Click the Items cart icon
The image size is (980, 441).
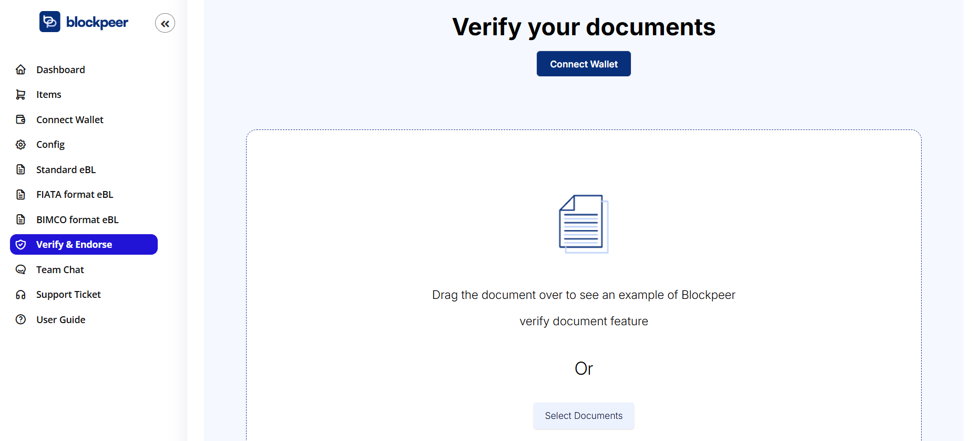[x=21, y=95]
